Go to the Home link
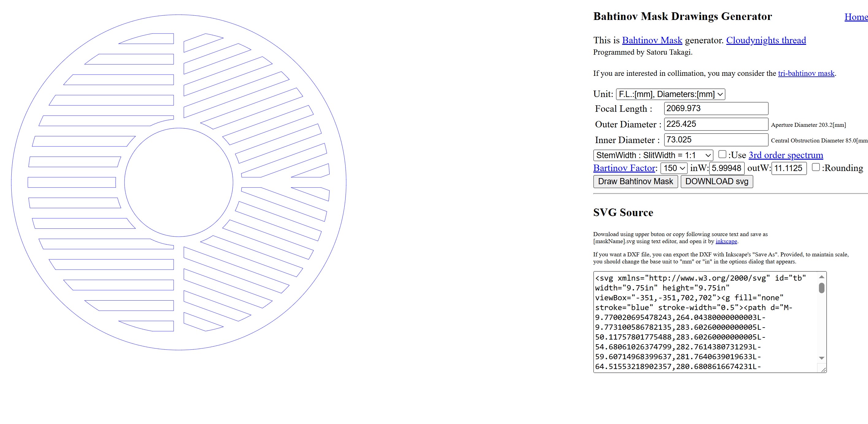This screenshot has width=868, height=424. pyautogui.click(x=855, y=17)
